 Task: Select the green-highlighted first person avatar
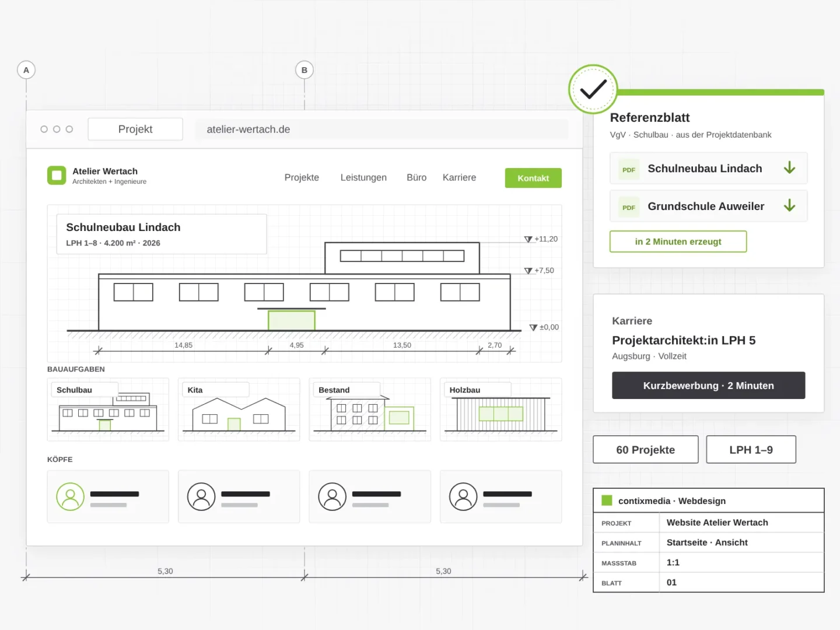click(71, 496)
